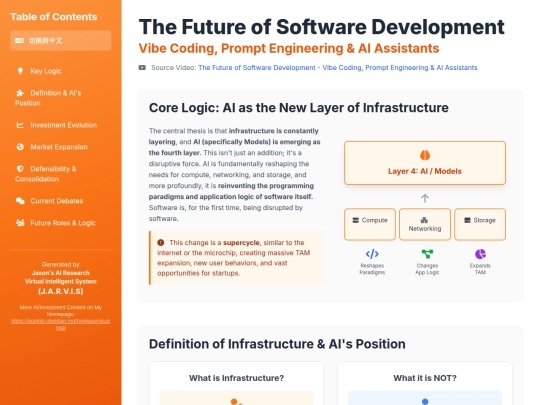Click the Networking layer box
The width and height of the screenshot is (540, 405).
(425, 224)
